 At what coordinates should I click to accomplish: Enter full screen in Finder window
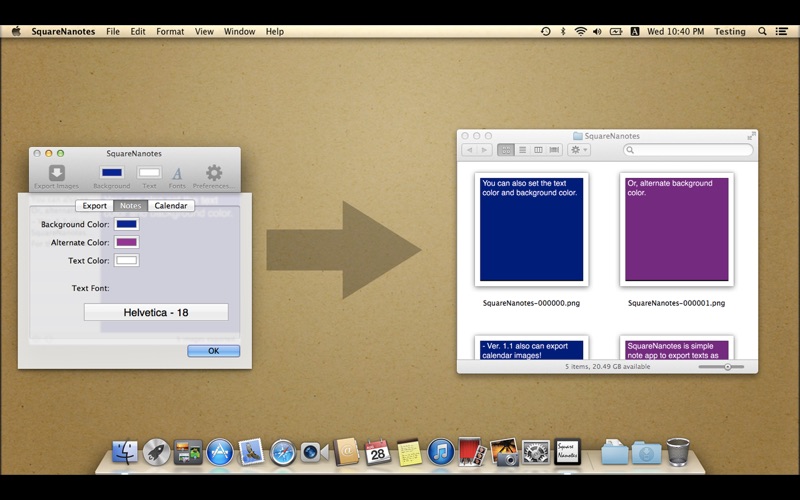click(751, 136)
